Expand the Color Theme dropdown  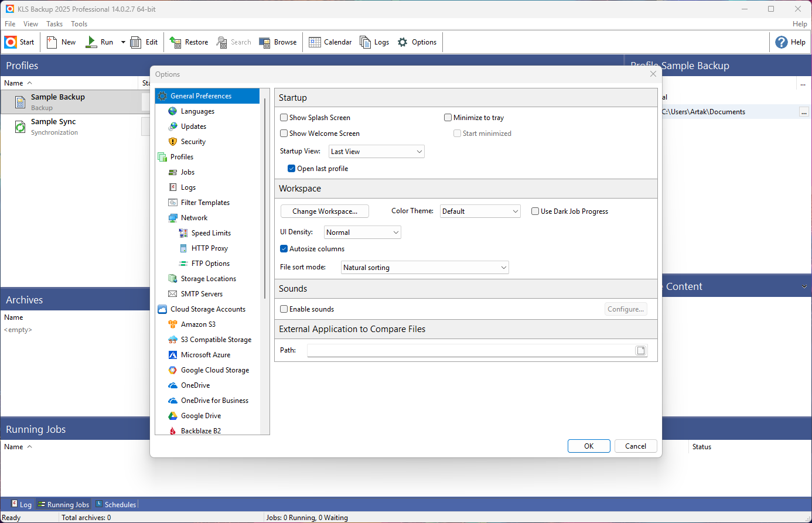click(x=480, y=211)
